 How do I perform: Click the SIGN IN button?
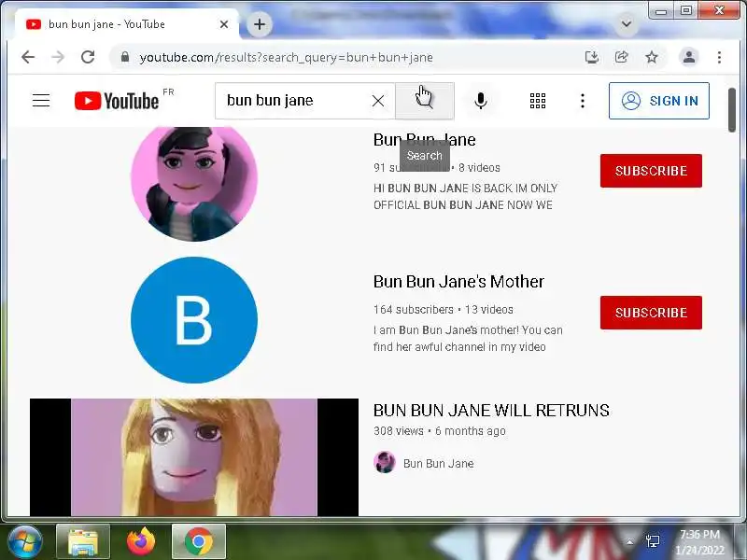pyautogui.click(x=659, y=101)
